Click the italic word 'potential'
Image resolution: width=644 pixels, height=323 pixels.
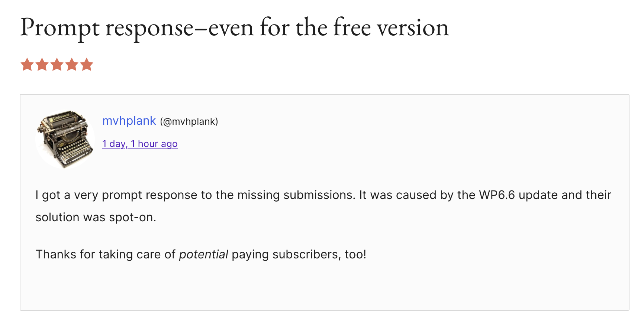click(x=203, y=254)
